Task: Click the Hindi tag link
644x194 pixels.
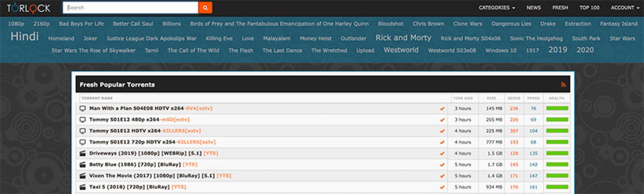Action: pos(25,37)
